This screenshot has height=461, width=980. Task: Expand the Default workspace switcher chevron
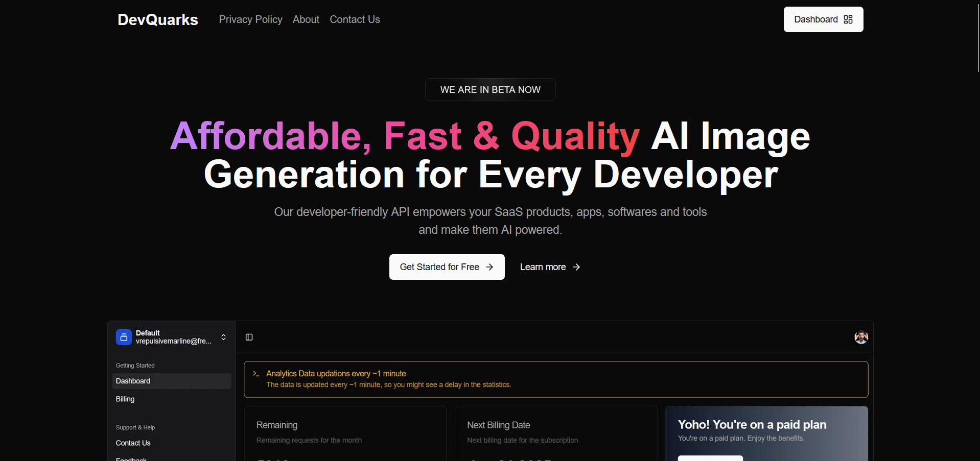point(223,337)
